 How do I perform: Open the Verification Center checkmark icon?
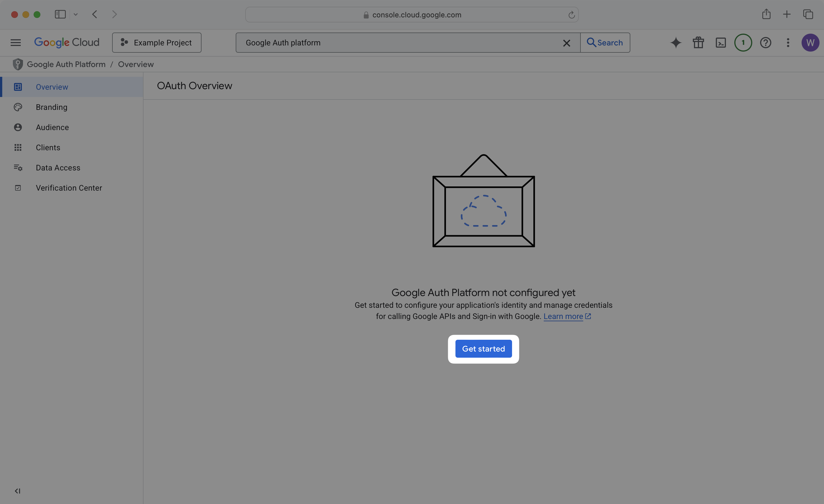tap(18, 188)
